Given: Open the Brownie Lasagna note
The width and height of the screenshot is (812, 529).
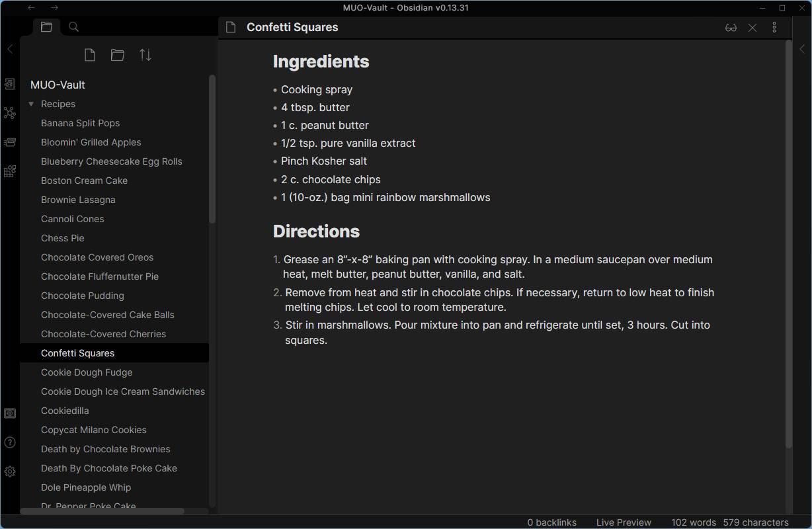Looking at the screenshot, I should pyautogui.click(x=114, y=200).
